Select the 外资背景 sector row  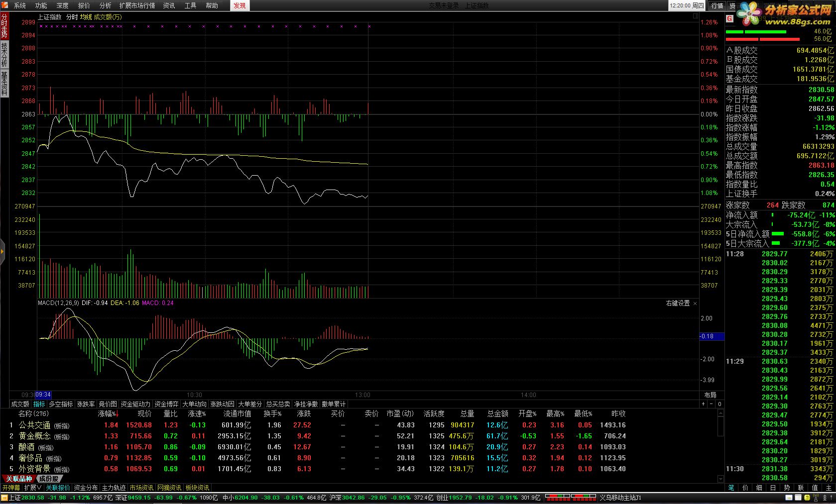319,469
